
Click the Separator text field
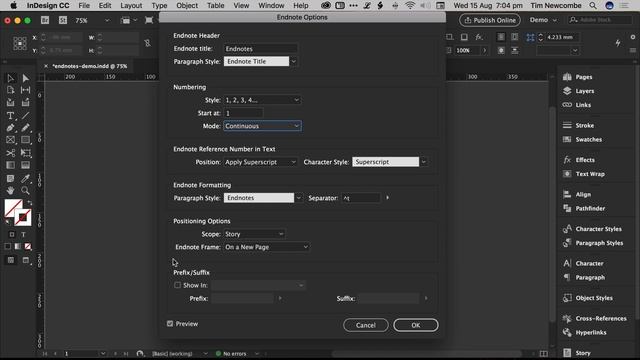[x=361, y=198]
